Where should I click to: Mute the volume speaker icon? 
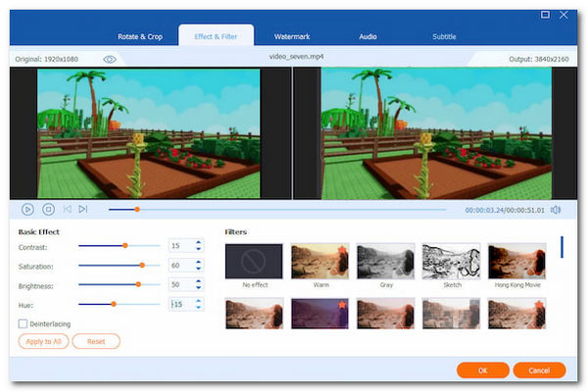pos(556,209)
